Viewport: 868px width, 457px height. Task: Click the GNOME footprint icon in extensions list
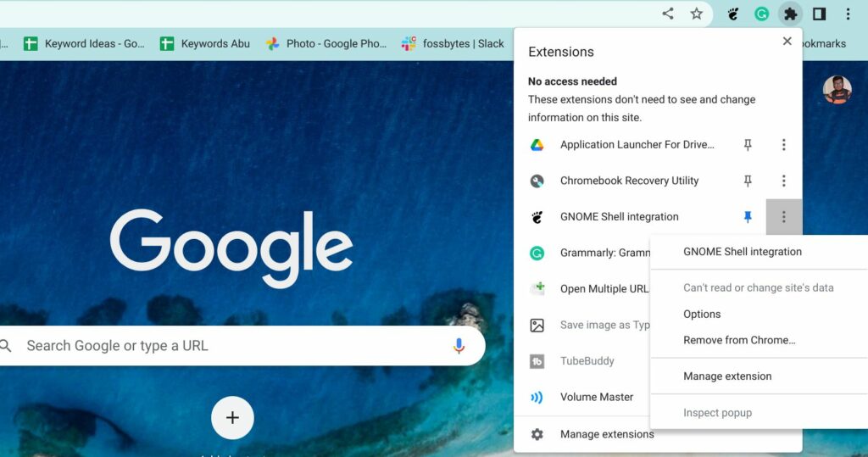click(x=537, y=216)
